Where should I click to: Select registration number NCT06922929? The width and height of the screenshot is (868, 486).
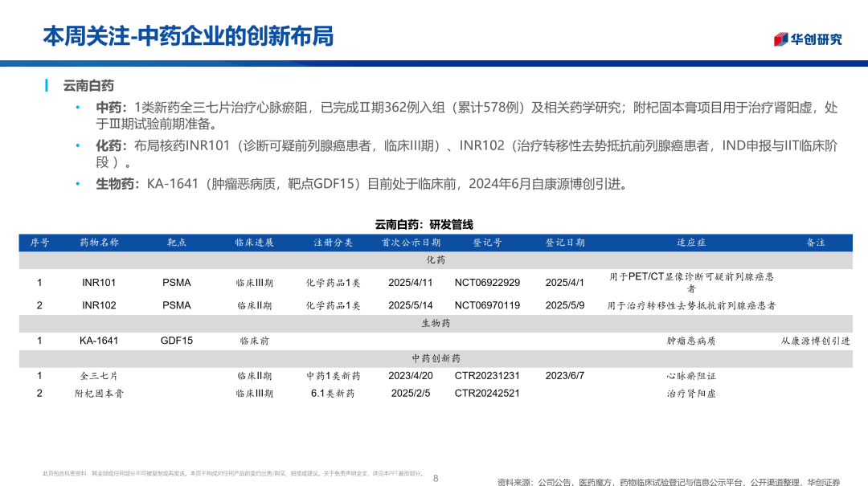point(487,283)
